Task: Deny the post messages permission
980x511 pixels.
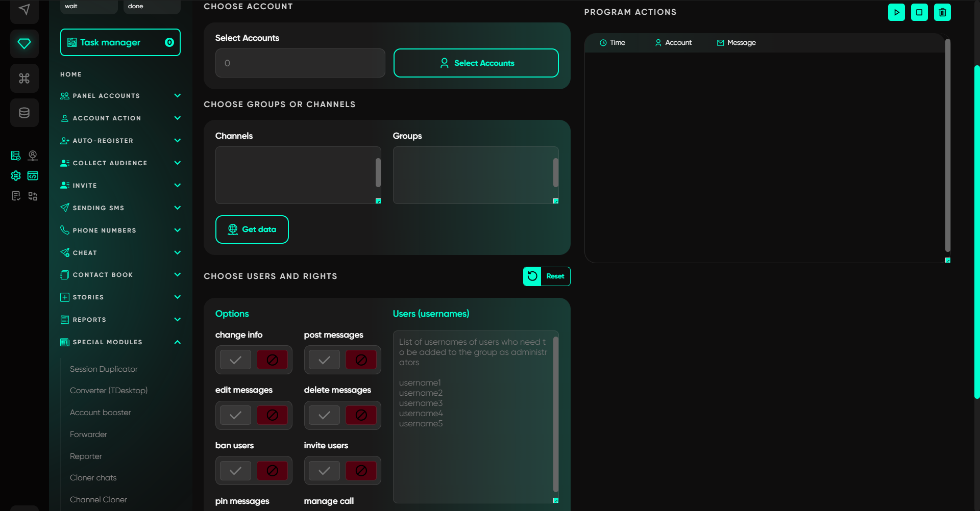Action: click(361, 360)
